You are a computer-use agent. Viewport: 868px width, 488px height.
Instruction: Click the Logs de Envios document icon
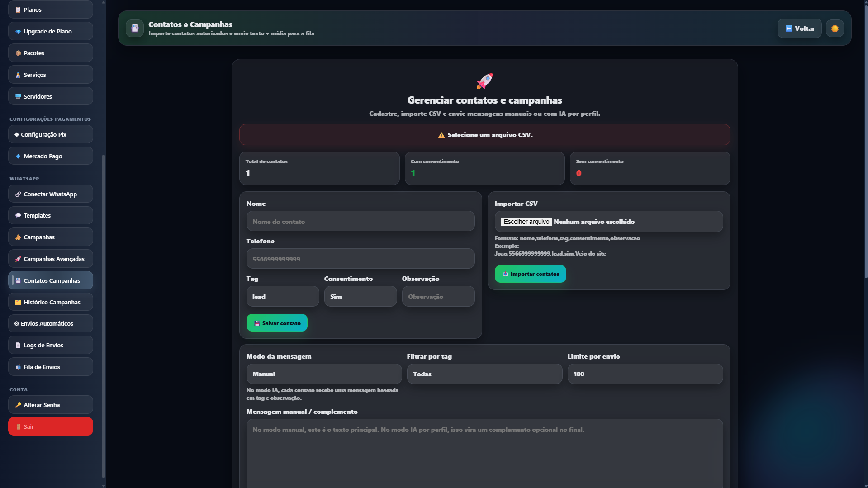[17, 345]
